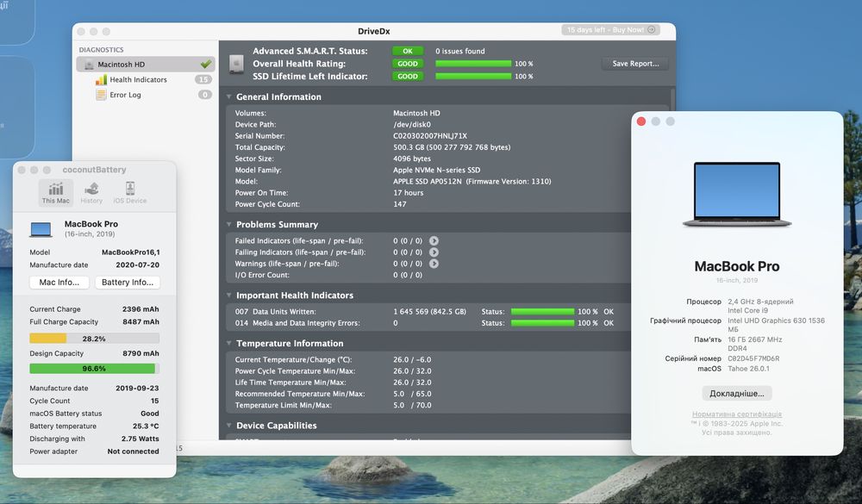Switch to This Mac tab in coconutBattery
Screen dimensions: 862x504
tap(55, 193)
